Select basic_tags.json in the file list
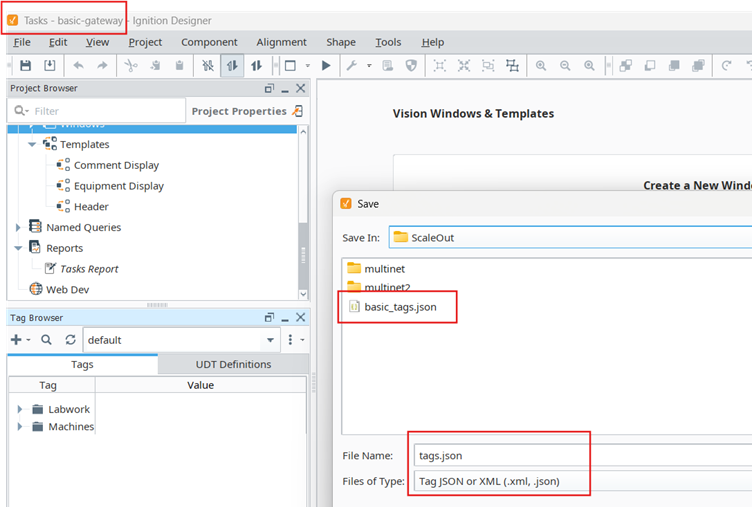The image size is (752, 507). pyautogui.click(x=400, y=306)
